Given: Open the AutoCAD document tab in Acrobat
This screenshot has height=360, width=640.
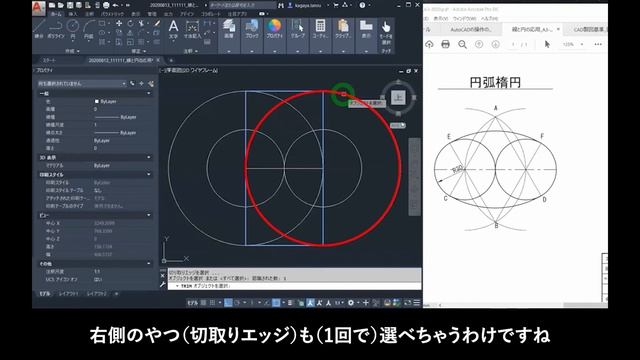Looking at the screenshot, I should pos(471,29).
